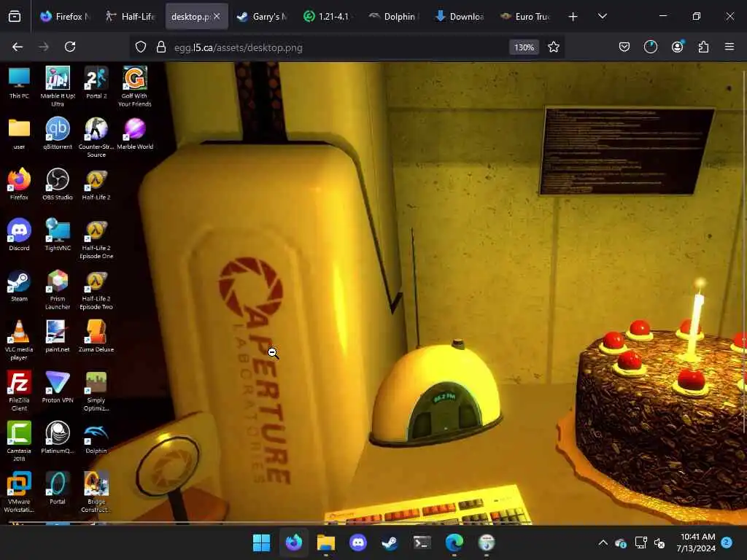
Task: Click the VLC media player icon
Action: (x=19, y=341)
